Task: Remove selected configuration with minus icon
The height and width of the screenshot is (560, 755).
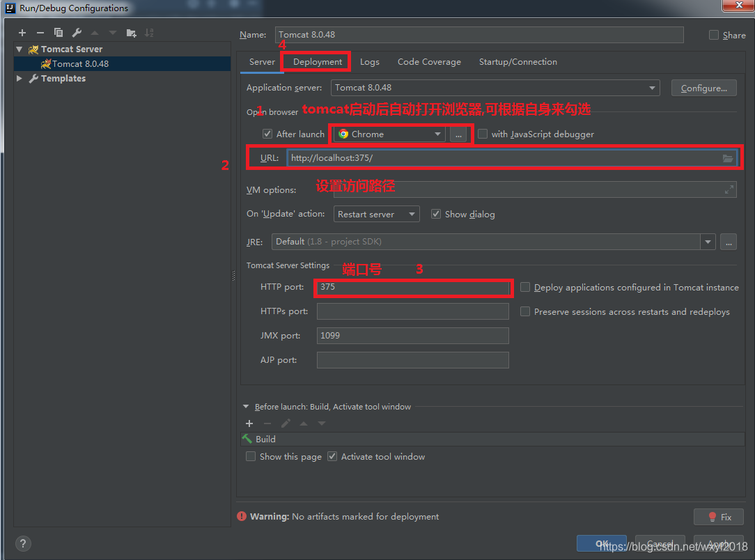Action: pyautogui.click(x=40, y=33)
